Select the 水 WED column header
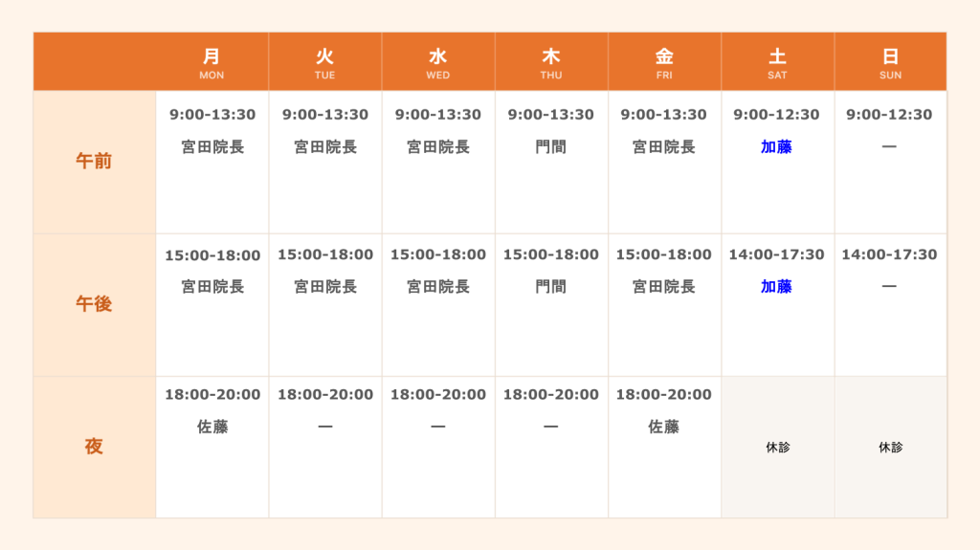980x550 pixels. 438,62
